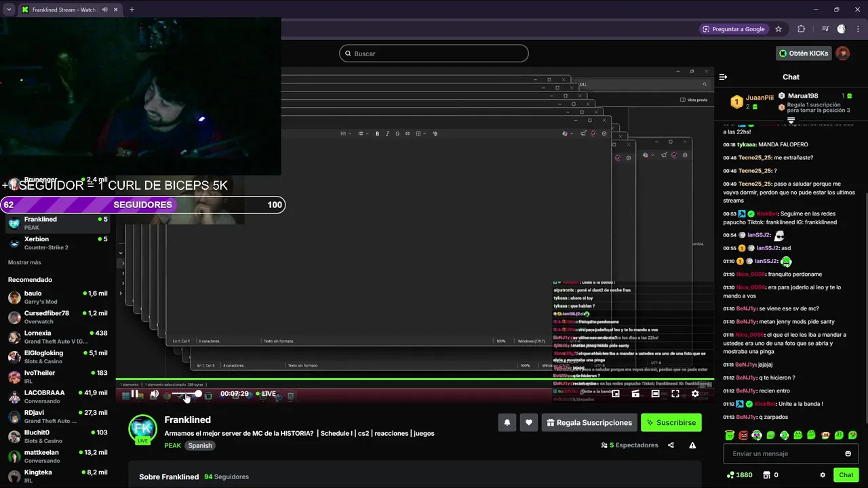The height and width of the screenshot is (488, 868).
Task: Report the stream via the warning triangle icon
Action: (x=692, y=445)
